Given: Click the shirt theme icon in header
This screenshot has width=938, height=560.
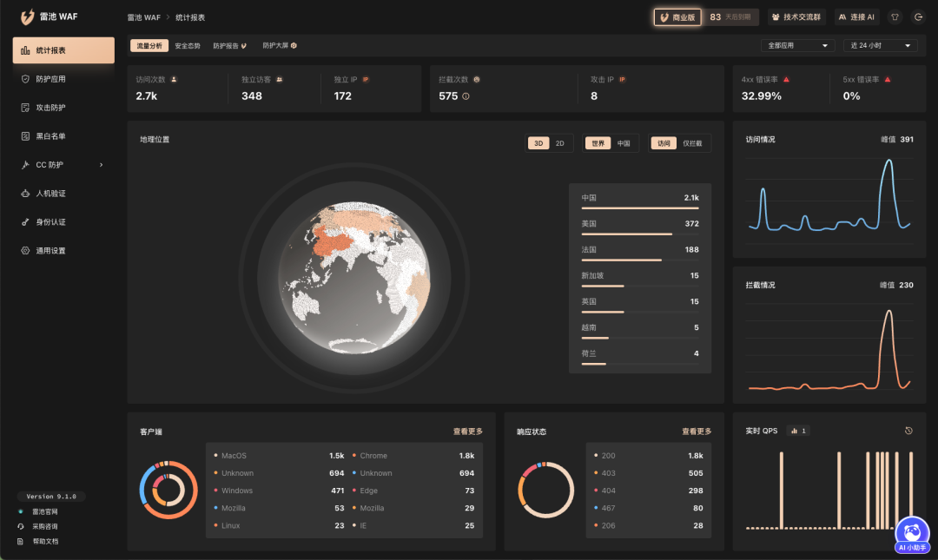Looking at the screenshot, I should [895, 17].
